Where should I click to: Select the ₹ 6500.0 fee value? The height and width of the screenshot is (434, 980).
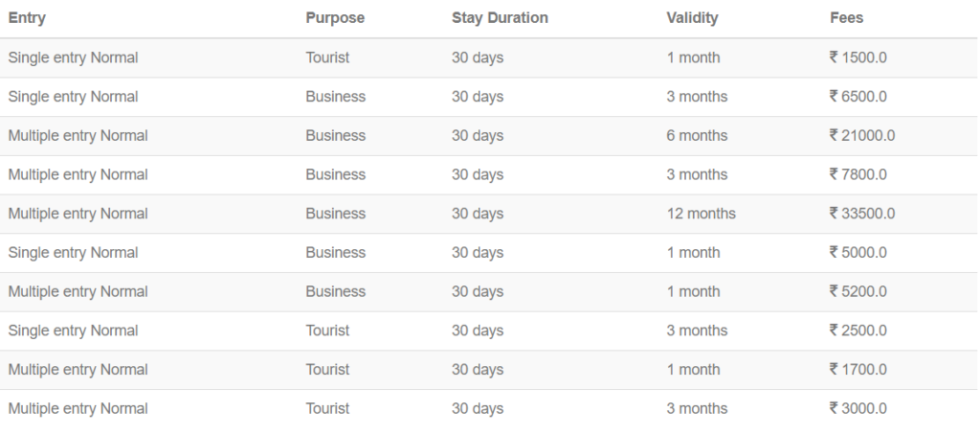coord(858,97)
